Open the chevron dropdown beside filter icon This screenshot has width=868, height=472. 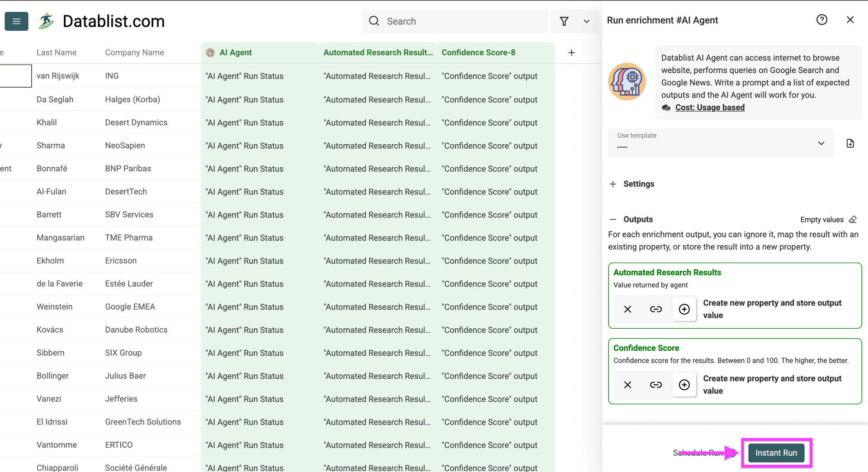pos(586,21)
